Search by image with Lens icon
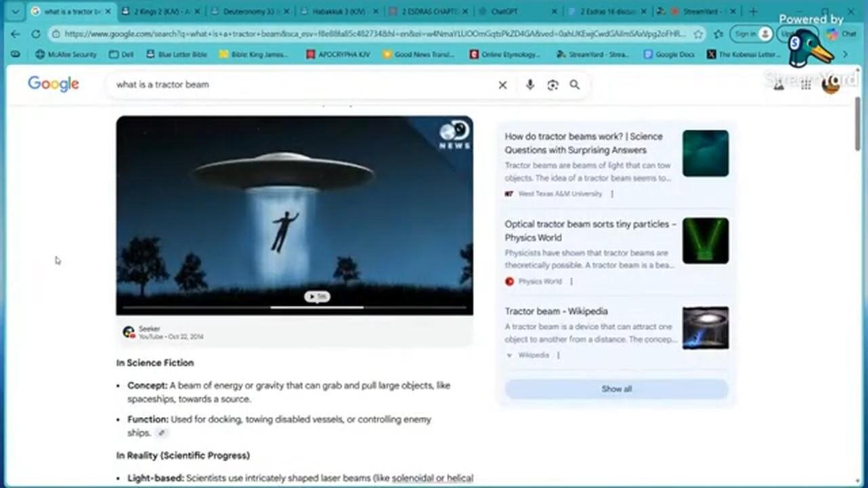This screenshot has width=868, height=488. pyautogui.click(x=553, y=85)
